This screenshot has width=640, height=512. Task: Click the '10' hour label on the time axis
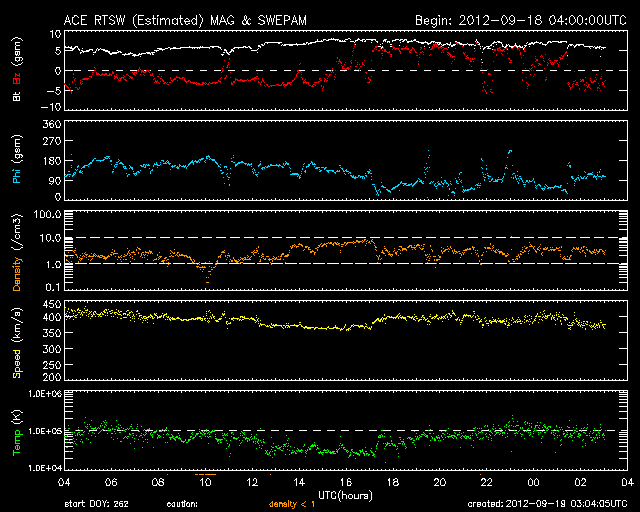[205, 483]
